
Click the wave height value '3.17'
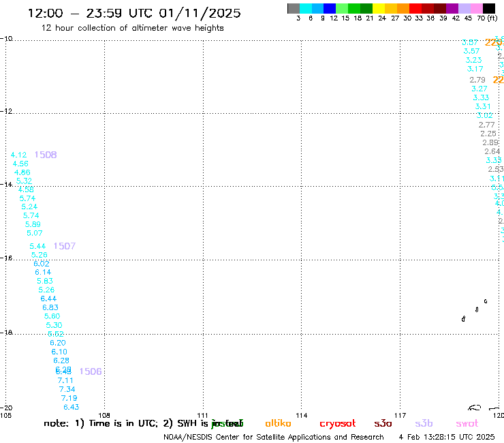coord(475,69)
